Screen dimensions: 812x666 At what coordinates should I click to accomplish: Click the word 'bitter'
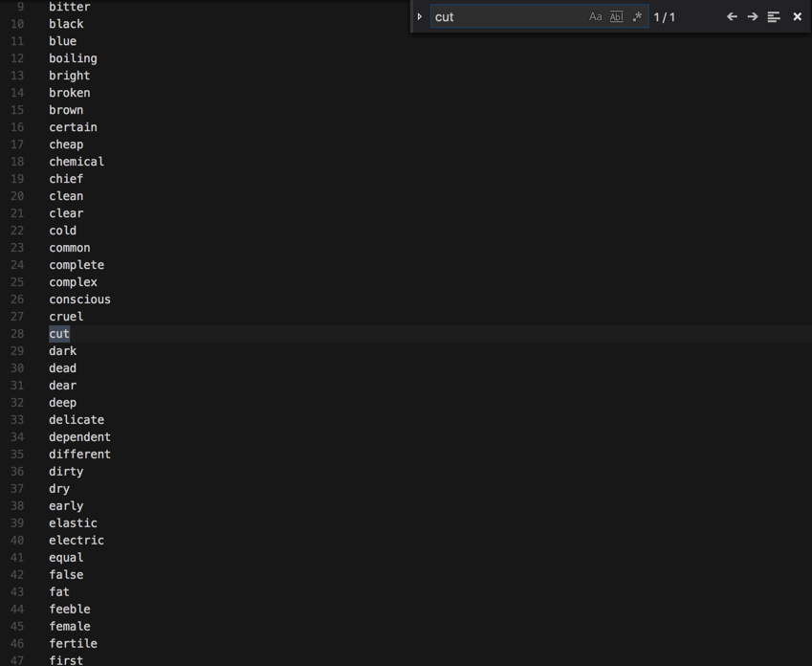tap(70, 7)
